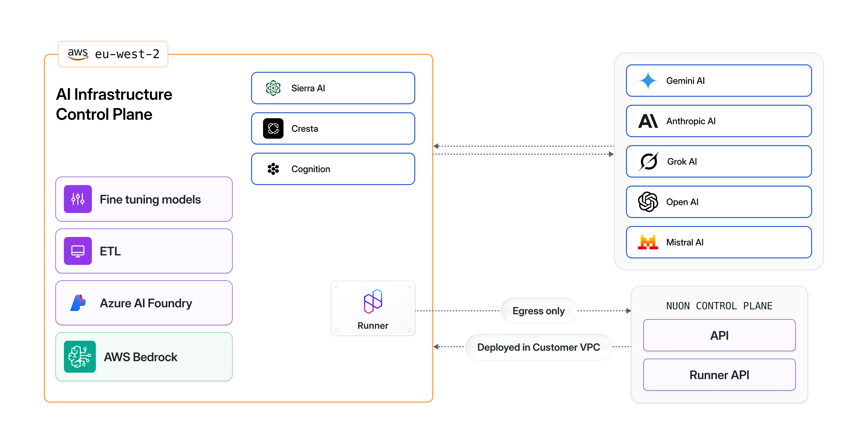Viewport: 868px width, 443px height.
Task: Click the Anthropic AI logo
Action: [648, 121]
